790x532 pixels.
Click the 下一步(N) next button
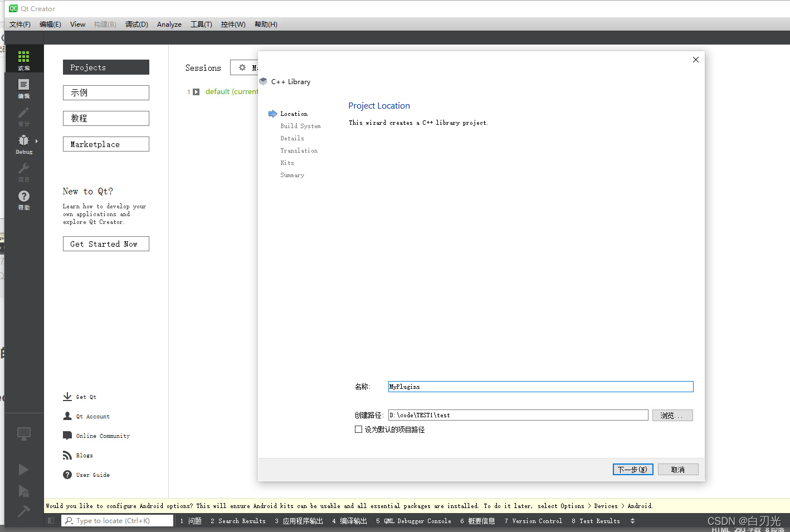pos(632,470)
